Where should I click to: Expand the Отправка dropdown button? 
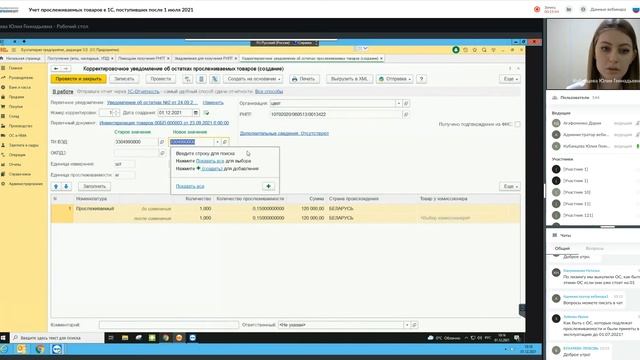[x=395, y=79]
